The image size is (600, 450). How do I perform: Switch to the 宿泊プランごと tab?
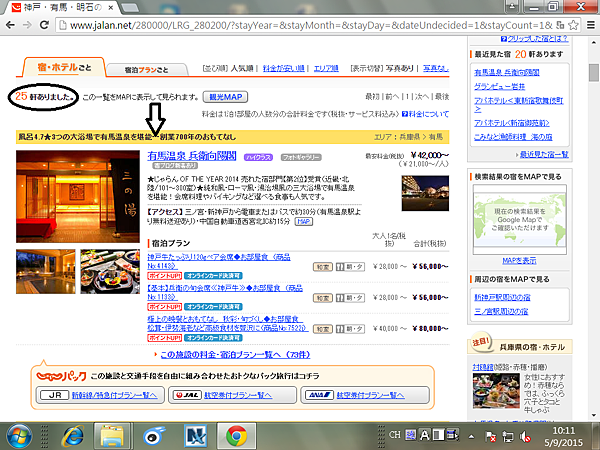point(147,70)
